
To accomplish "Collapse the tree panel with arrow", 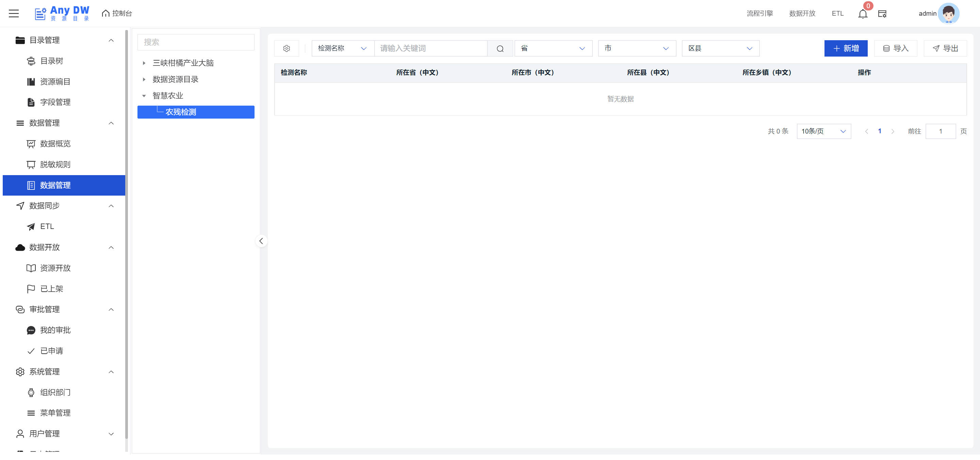I will pos(261,241).
